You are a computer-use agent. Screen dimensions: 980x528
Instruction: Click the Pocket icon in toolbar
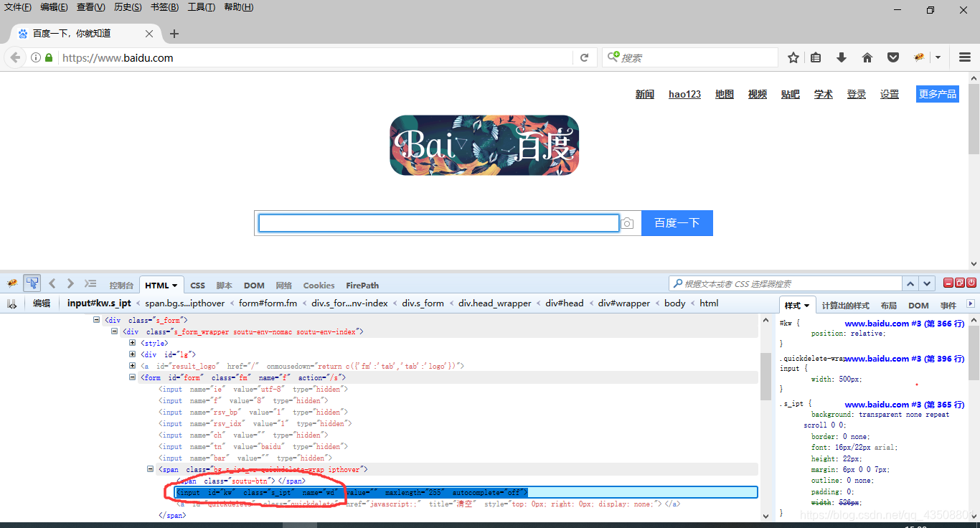(x=893, y=58)
